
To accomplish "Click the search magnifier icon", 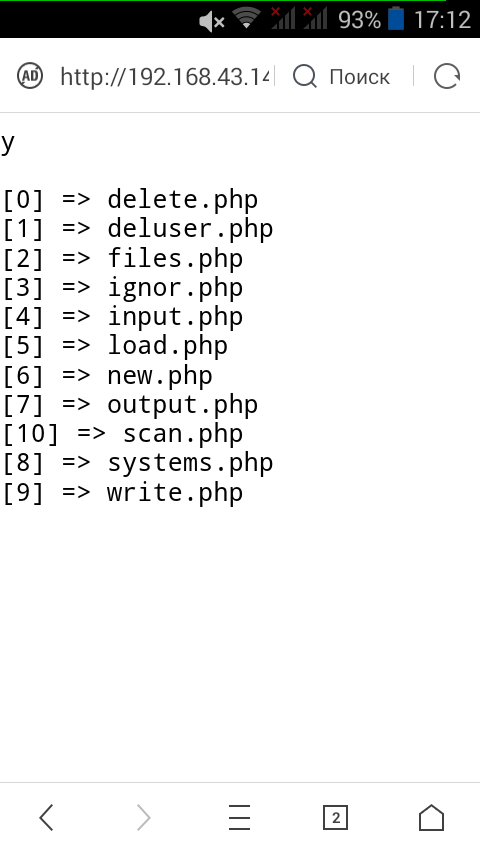I will 305,76.
